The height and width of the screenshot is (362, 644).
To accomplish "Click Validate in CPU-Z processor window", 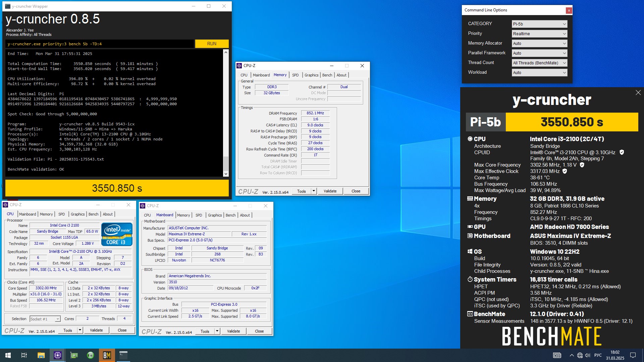I will click(x=96, y=330).
